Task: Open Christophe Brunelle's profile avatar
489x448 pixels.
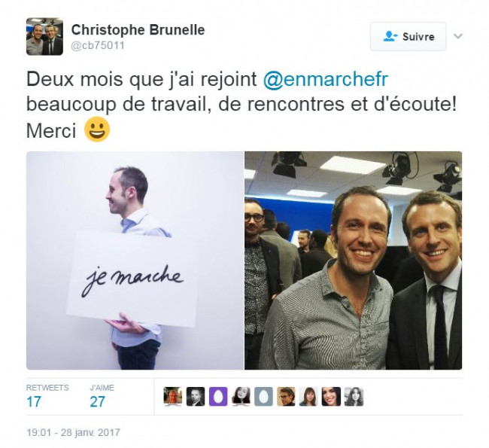Action: 44,37
